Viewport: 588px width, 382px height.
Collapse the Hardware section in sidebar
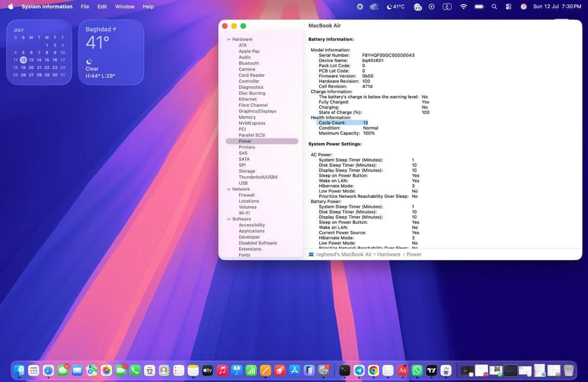pyautogui.click(x=229, y=39)
